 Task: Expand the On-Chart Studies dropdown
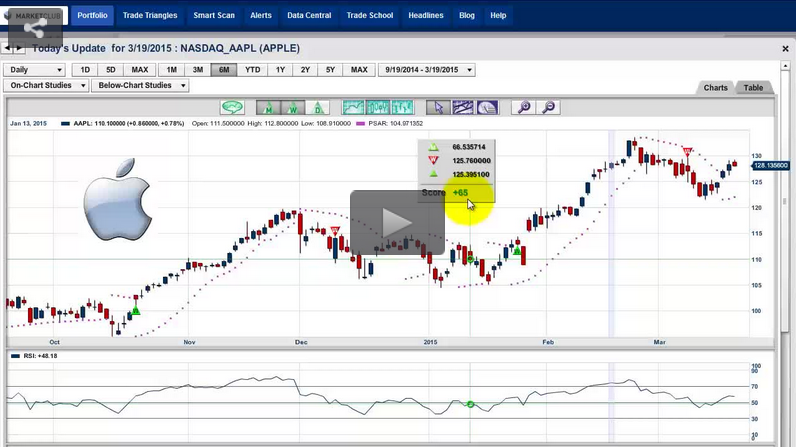[x=47, y=86]
